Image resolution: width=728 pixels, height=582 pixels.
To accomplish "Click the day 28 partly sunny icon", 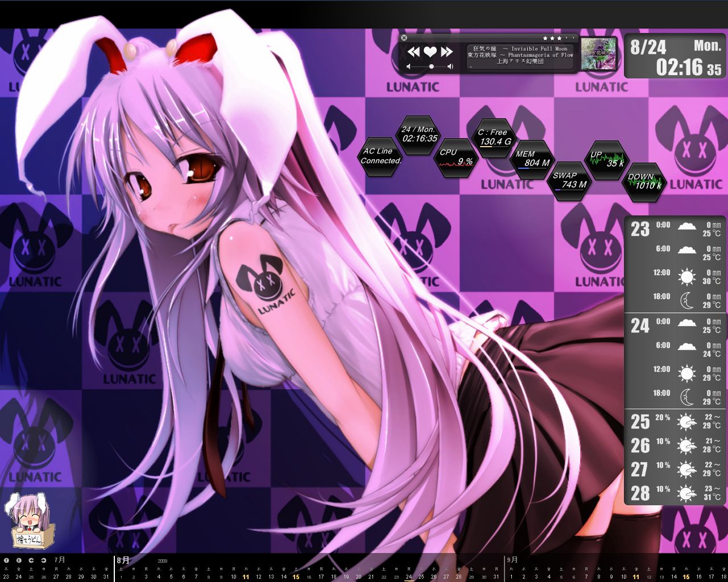I will (687, 494).
